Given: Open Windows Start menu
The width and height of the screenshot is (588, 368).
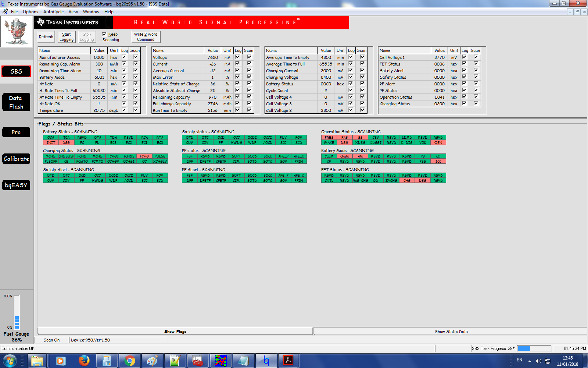Looking at the screenshot, I should 10,361.
